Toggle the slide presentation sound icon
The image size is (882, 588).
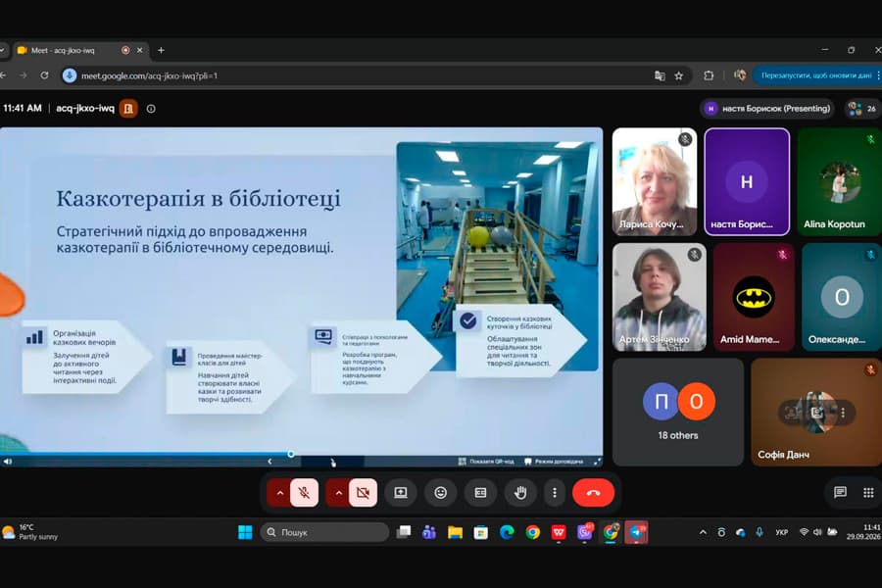pyautogui.click(x=8, y=462)
